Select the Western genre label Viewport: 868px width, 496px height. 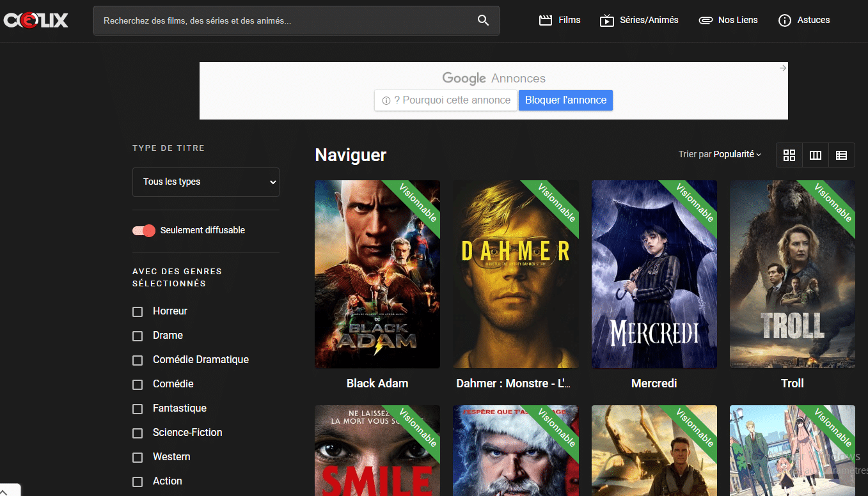tap(170, 456)
